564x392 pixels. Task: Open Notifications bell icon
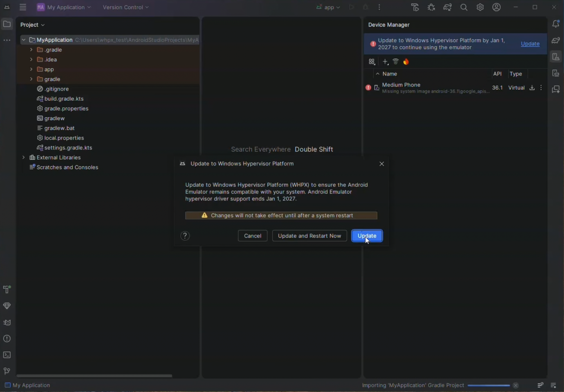coord(556,24)
